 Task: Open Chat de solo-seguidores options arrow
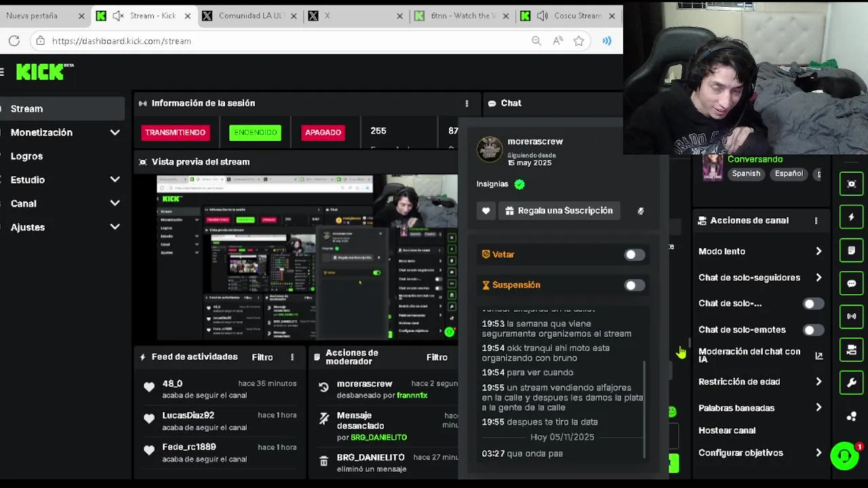[x=818, y=277]
